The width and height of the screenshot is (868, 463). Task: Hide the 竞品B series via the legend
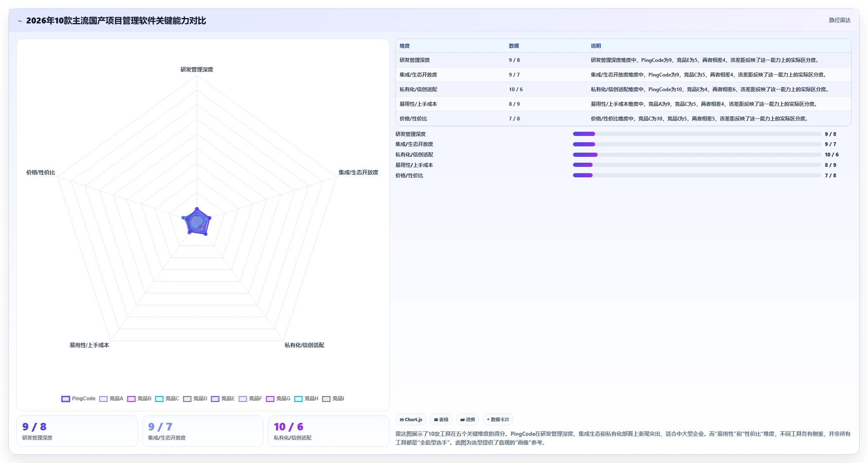tap(139, 399)
